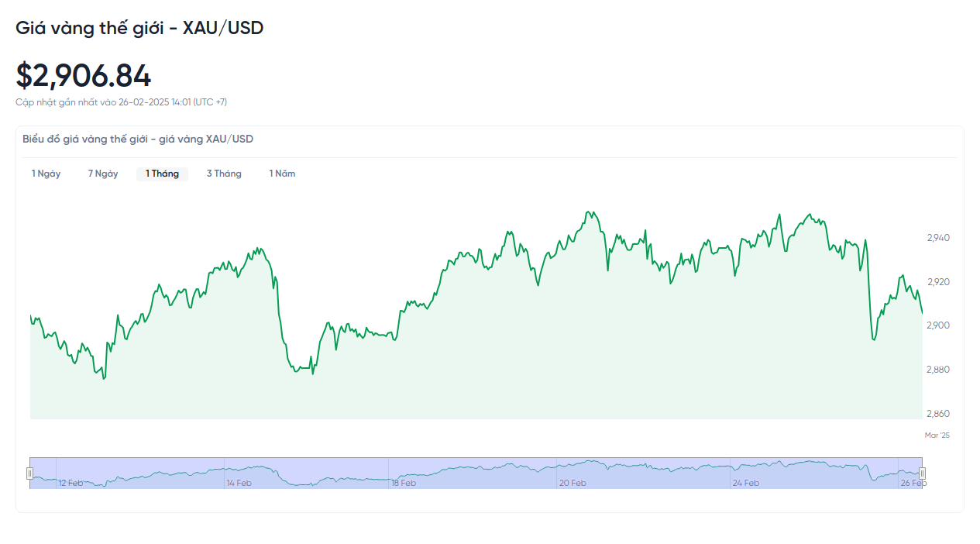Click the Biểu đồ giá vàng chart heading

coord(138,139)
